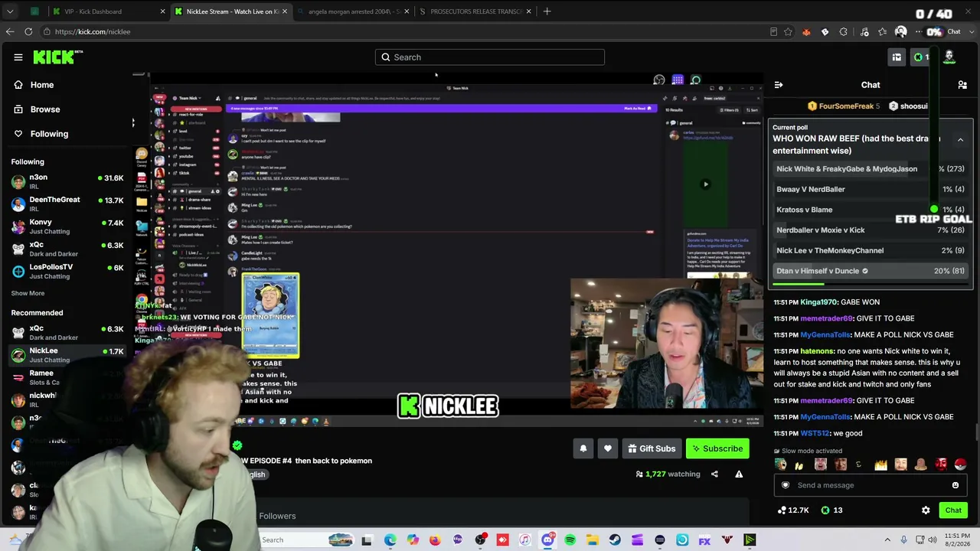
Task: Open the emoji picker in message box
Action: [955, 485]
